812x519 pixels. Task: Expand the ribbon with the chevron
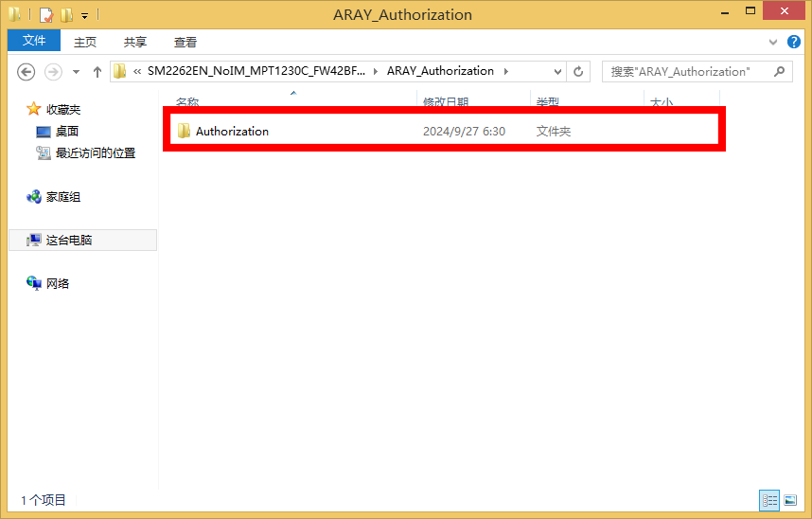click(x=773, y=42)
